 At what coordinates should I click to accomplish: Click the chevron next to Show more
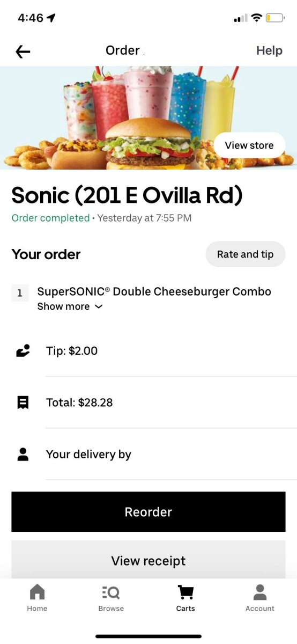click(x=98, y=306)
